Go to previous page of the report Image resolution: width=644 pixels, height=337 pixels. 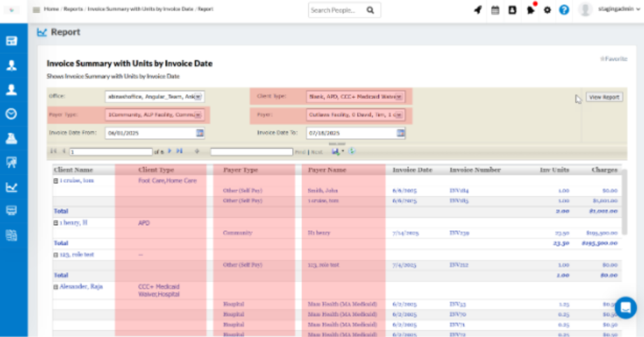click(64, 151)
